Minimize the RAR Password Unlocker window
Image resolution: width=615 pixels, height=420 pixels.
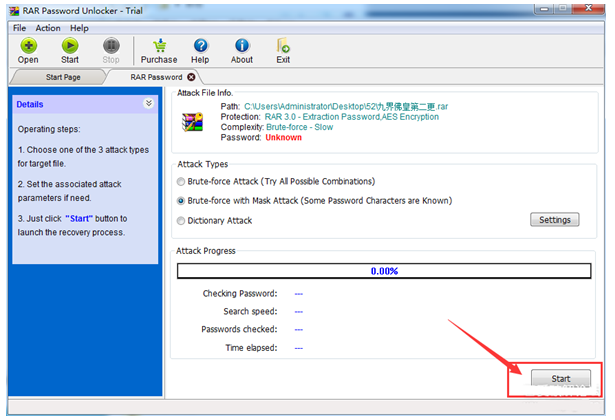[544, 9]
